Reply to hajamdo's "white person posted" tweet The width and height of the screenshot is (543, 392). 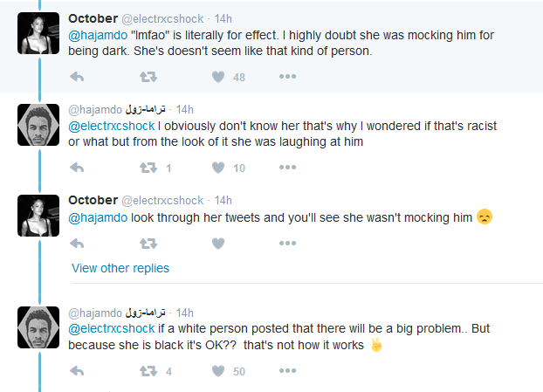[77, 371]
